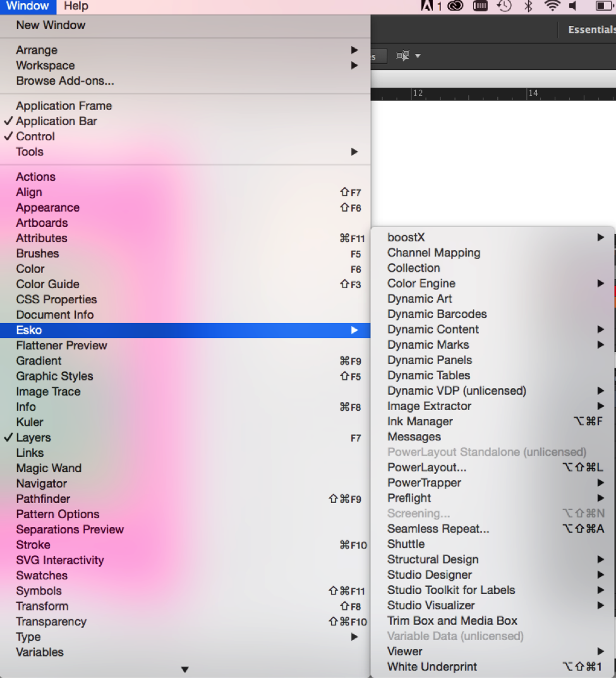
Task: Select the highlighted Esko menu item
Action: (x=185, y=330)
